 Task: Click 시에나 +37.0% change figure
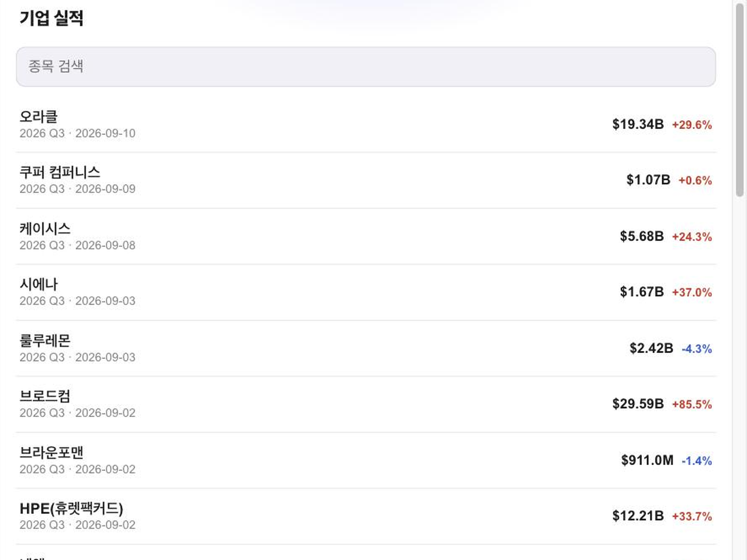point(692,292)
